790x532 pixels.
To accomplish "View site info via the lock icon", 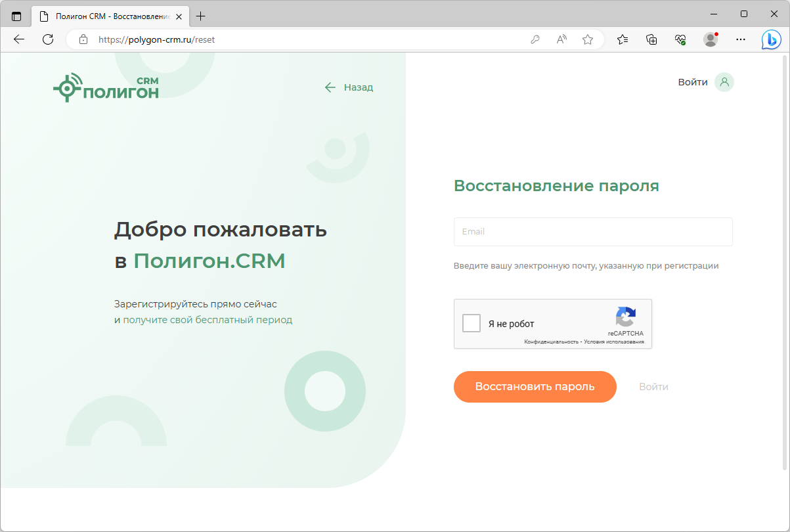I will pos(83,39).
